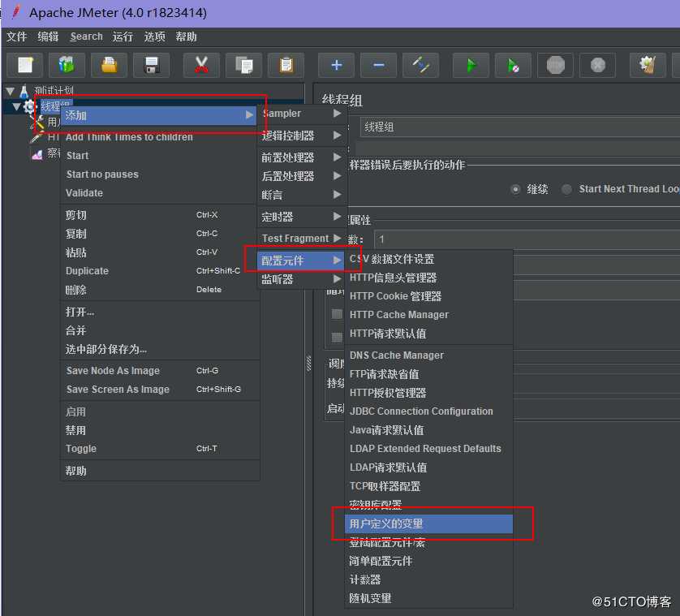The image size is (680, 616).
Task: Choose Toggle in the context menu
Action: 160,449
